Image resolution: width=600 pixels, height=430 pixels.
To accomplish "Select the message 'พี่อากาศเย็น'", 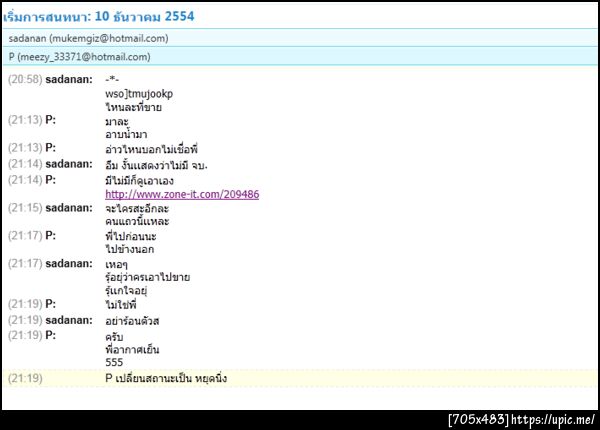I will point(132,349).
